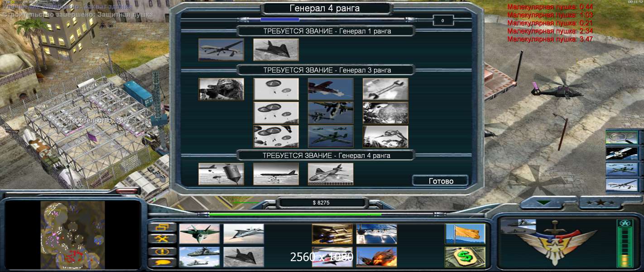Select the single A-10 strike power icon

click(x=331, y=89)
